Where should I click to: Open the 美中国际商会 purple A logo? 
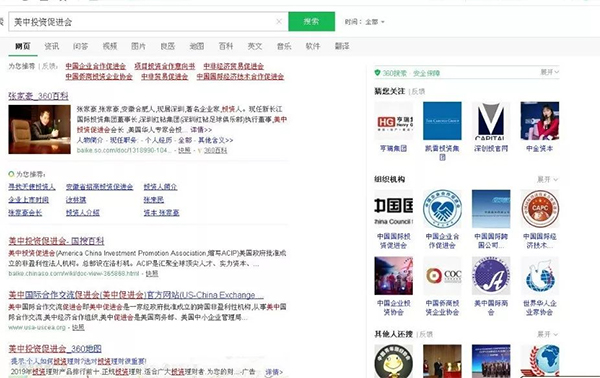coord(491,275)
